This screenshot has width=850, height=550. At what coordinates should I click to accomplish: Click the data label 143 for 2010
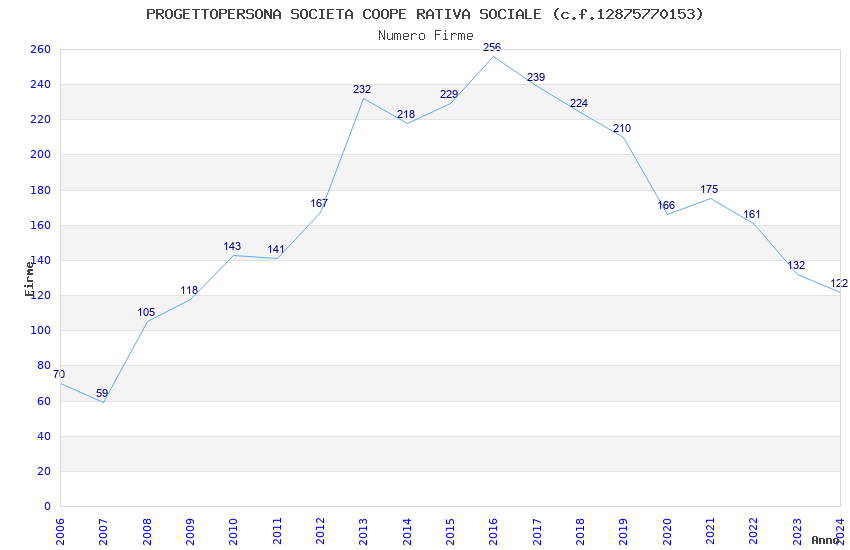pyautogui.click(x=232, y=246)
